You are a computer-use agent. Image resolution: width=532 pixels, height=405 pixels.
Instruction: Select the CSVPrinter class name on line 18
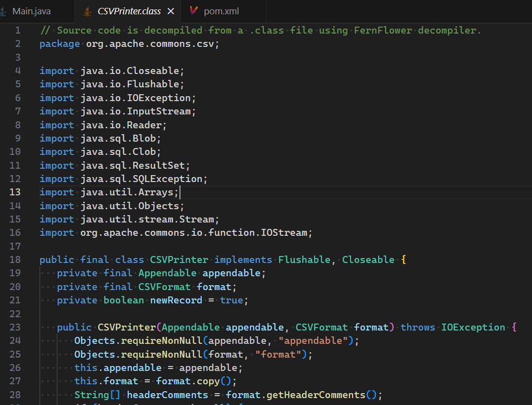pos(179,259)
